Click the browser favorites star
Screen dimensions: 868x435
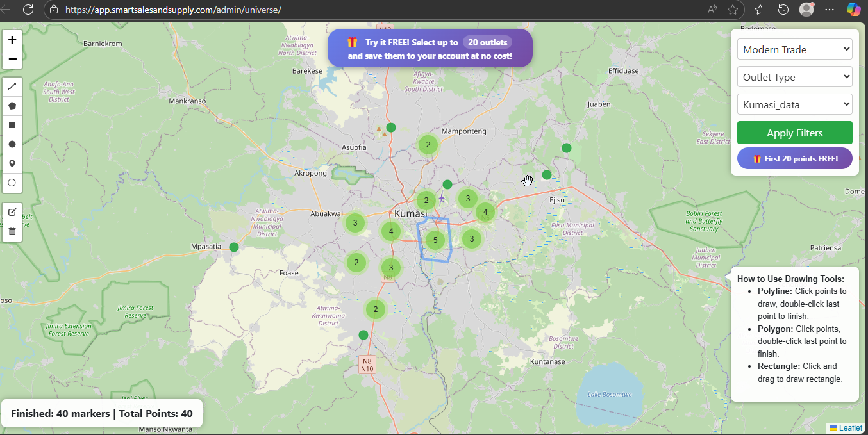pyautogui.click(x=734, y=10)
